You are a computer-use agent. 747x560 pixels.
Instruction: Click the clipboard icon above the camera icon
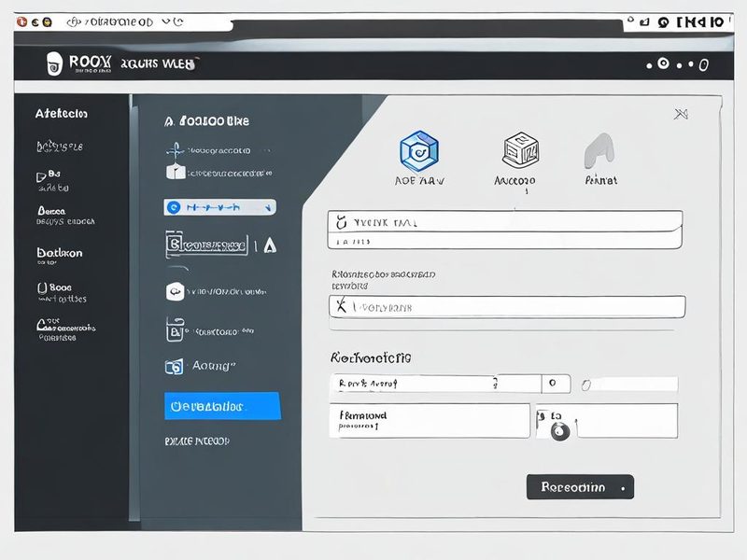tap(175, 329)
